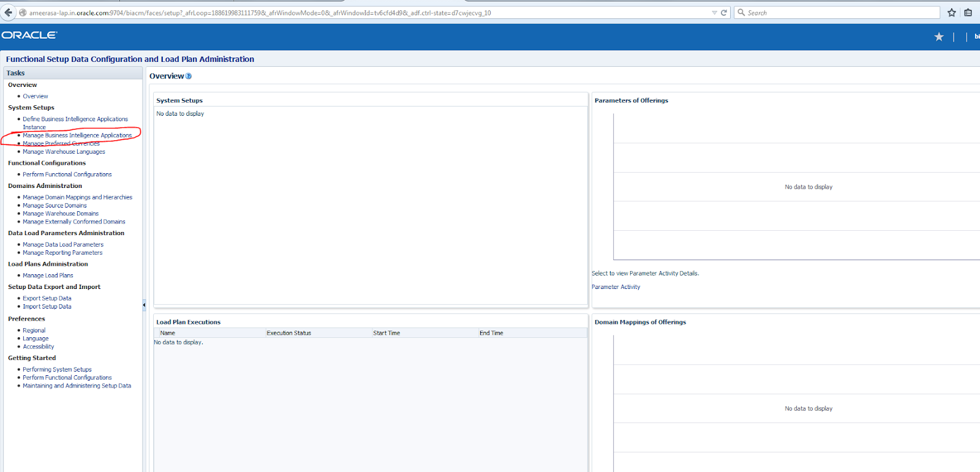Go back with the browser back arrow
This screenshot has width=980, height=472.
tap(9, 12)
